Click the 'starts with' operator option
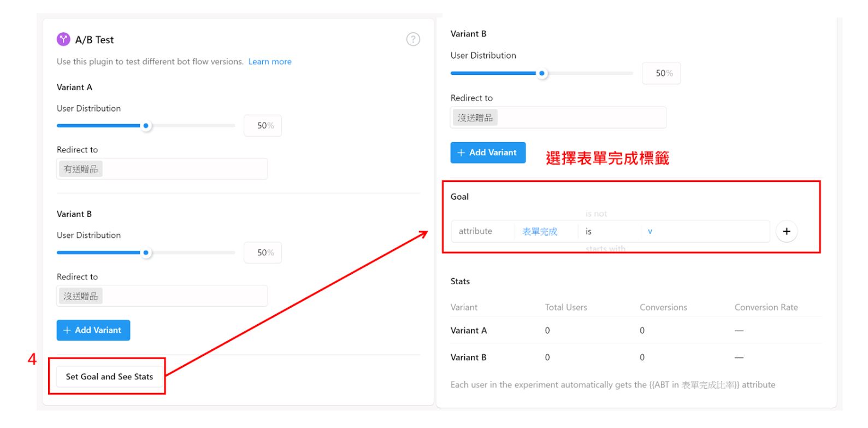Viewport: 868px width, 428px height. (x=605, y=249)
